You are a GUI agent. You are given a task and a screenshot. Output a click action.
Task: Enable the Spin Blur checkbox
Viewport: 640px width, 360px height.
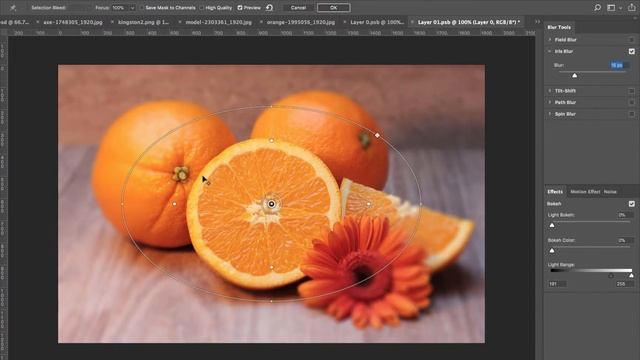click(631, 114)
